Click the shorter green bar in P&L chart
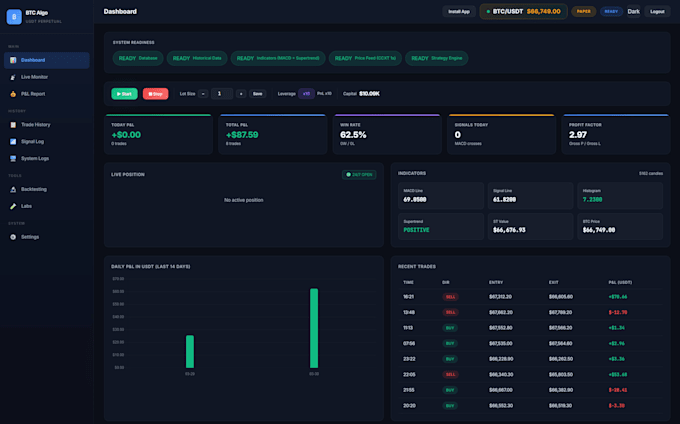This screenshot has width=680, height=424. (x=190, y=352)
